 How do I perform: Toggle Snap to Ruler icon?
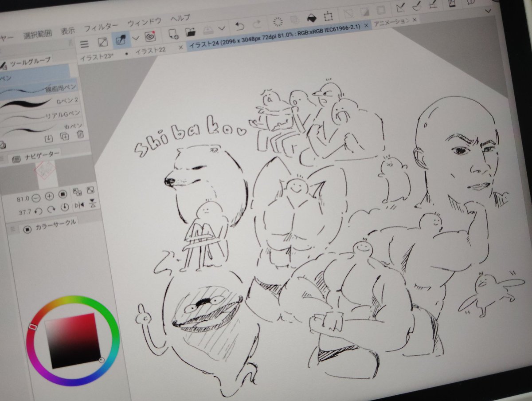pyautogui.click(x=401, y=8)
